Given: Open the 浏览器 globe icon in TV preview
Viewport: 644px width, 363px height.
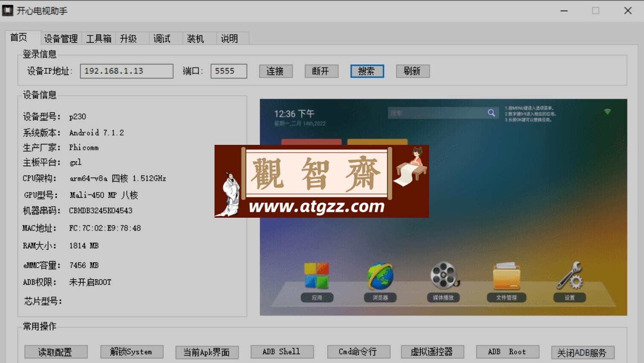Looking at the screenshot, I should click(x=380, y=276).
